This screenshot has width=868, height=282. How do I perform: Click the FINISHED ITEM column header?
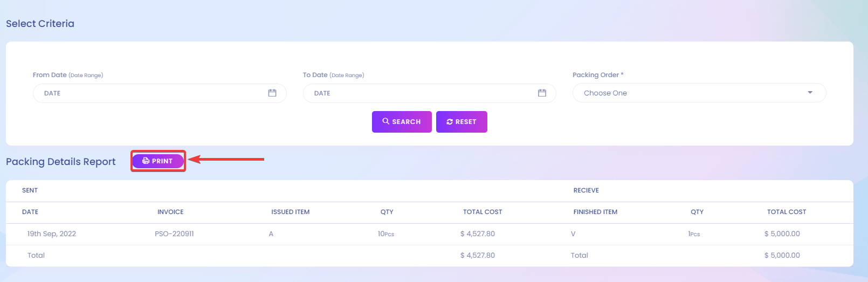[595, 212]
